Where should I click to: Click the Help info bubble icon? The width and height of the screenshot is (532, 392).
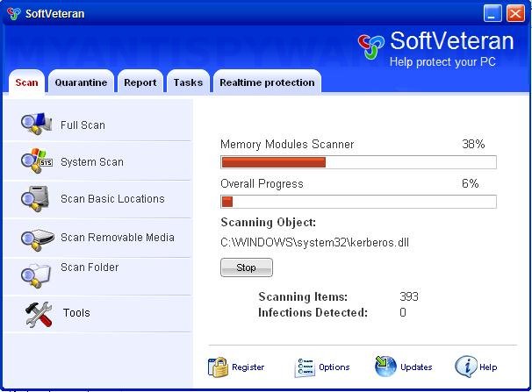(x=466, y=367)
